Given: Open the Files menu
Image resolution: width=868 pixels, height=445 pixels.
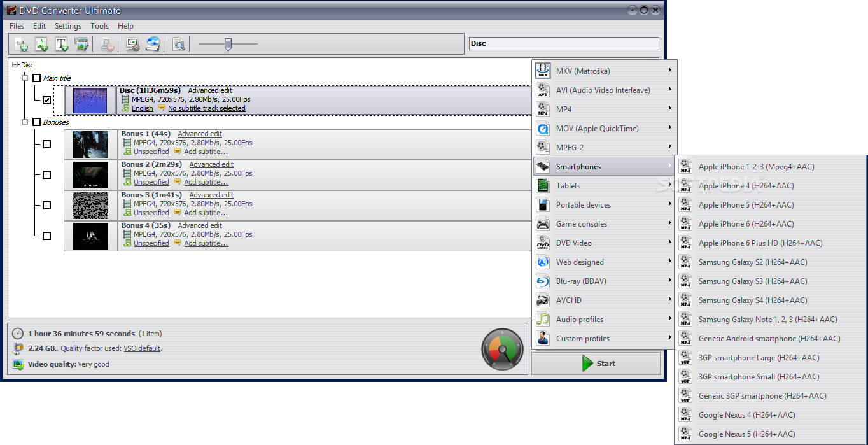Looking at the screenshot, I should click(x=17, y=26).
